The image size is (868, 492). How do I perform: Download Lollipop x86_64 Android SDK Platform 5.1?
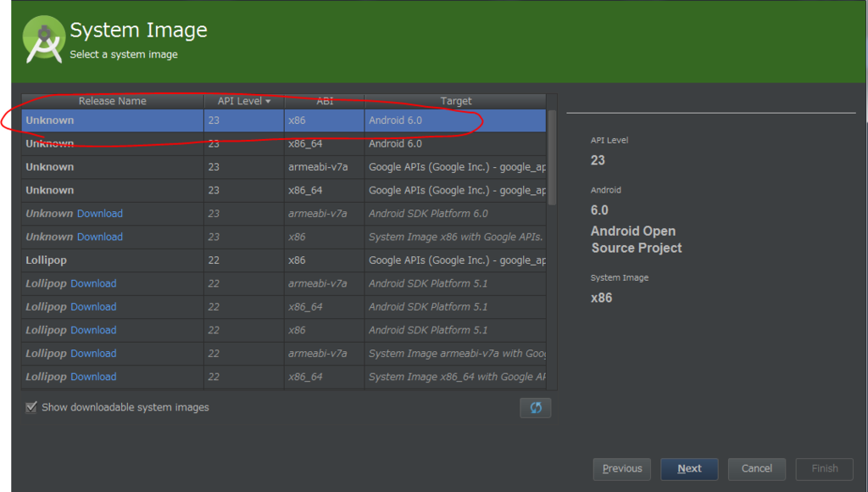[93, 306]
